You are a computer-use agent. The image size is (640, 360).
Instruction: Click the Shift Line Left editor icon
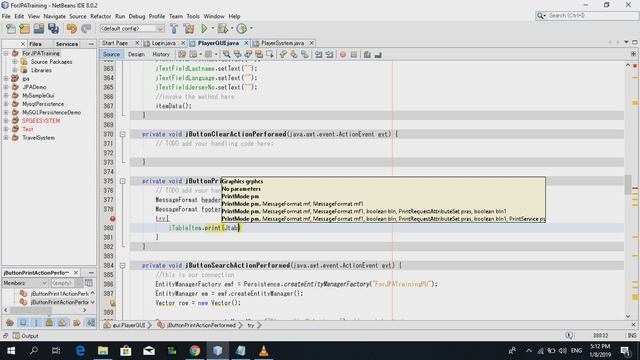pyautogui.click(x=318, y=54)
